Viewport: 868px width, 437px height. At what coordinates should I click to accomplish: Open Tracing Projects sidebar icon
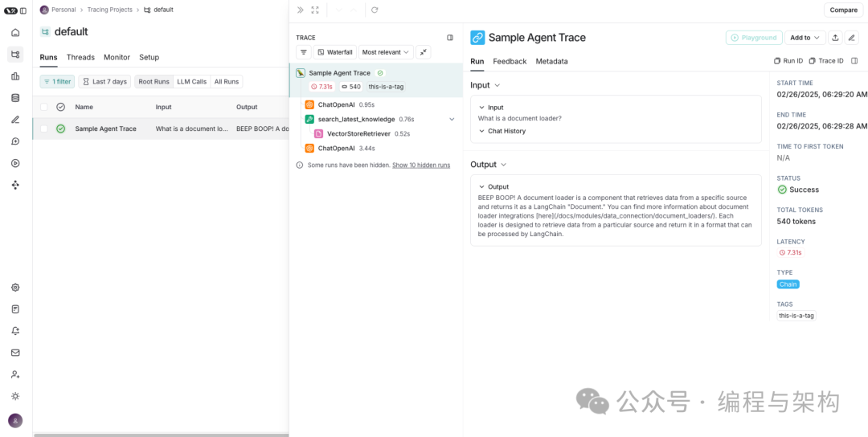[x=15, y=54]
